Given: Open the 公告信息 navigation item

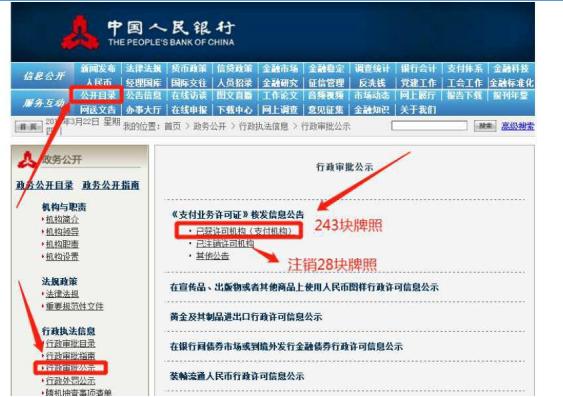Looking at the screenshot, I should coord(144,95).
